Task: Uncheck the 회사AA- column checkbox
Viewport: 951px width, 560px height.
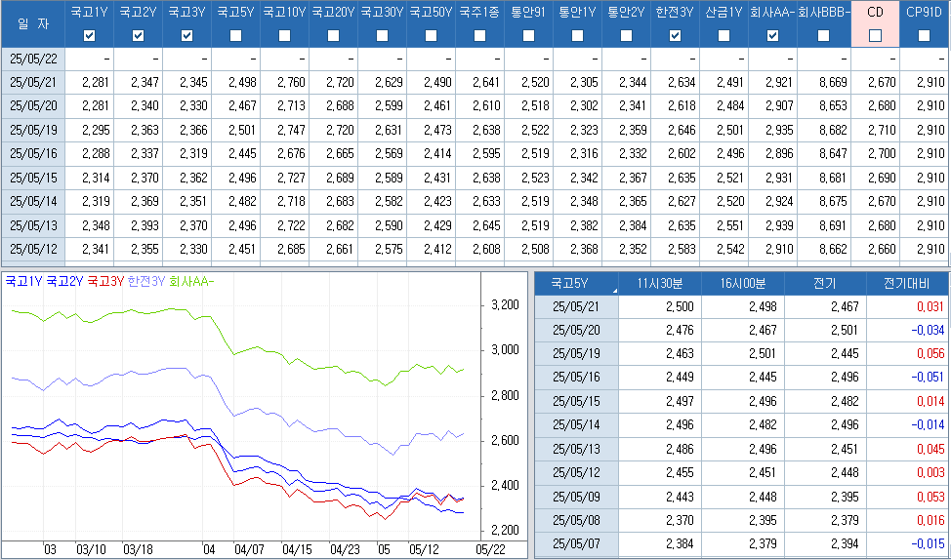Action: (x=772, y=36)
